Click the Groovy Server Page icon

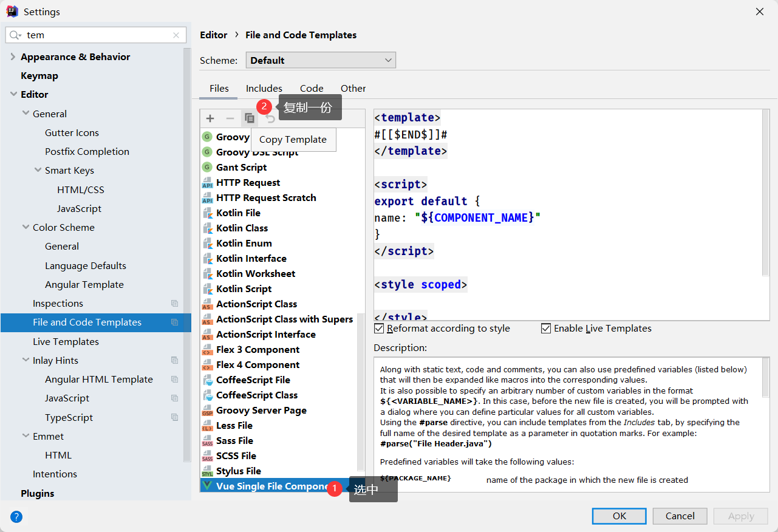(207, 410)
